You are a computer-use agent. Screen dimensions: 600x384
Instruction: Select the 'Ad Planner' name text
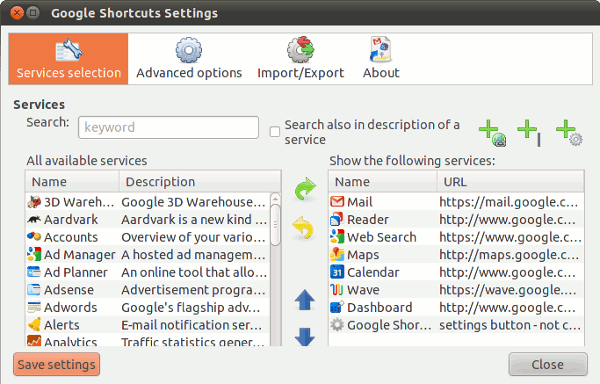(76, 272)
